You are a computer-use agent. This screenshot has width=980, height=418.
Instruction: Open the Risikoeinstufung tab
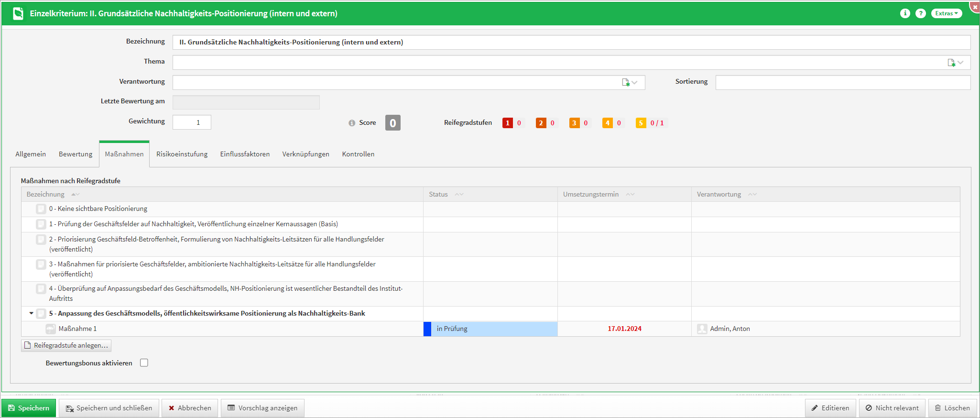182,154
